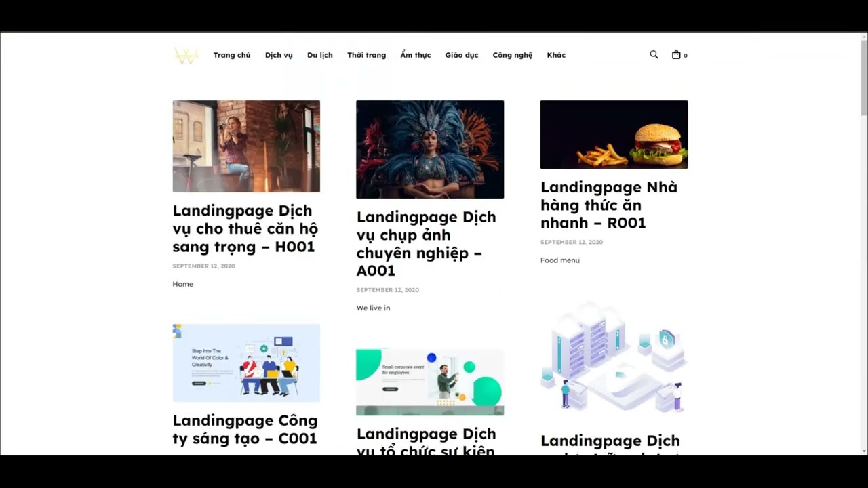868x488 pixels.
Task: Click date under A001 photography post
Action: 388,290
